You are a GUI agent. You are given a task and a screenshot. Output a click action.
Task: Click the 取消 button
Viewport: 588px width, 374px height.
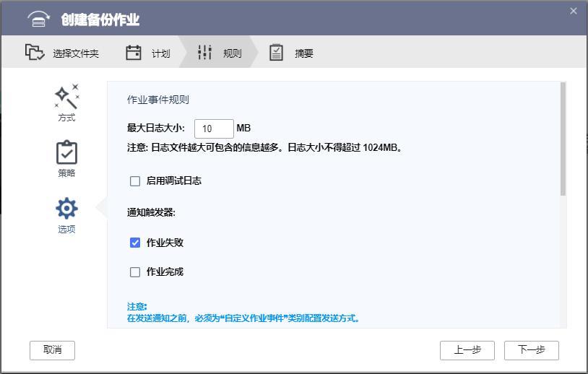tap(53, 350)
